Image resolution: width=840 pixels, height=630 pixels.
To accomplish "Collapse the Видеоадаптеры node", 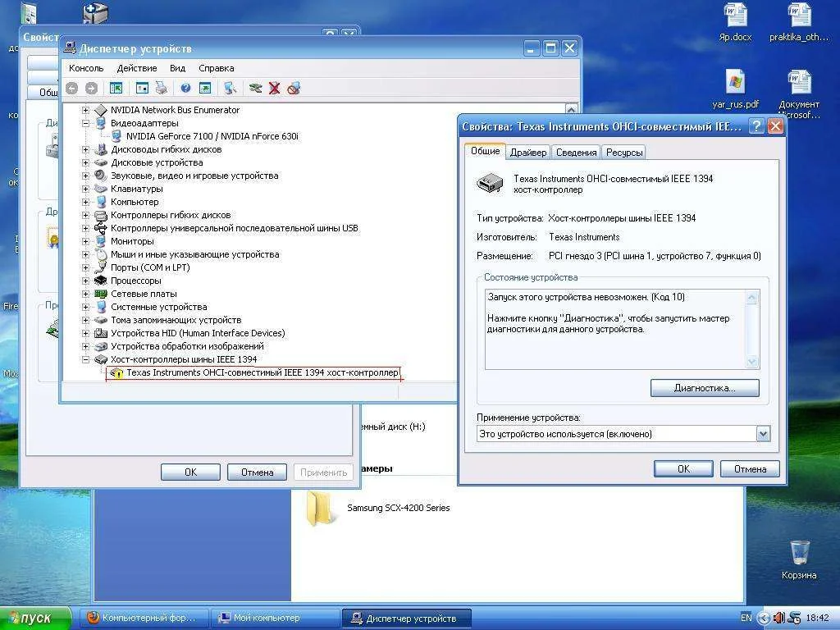I will click(85, 123).
